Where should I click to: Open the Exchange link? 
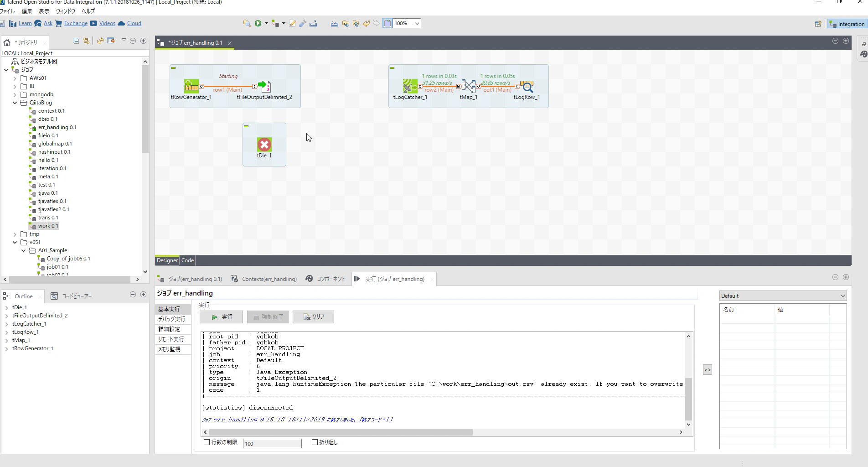tap(76, 23)
